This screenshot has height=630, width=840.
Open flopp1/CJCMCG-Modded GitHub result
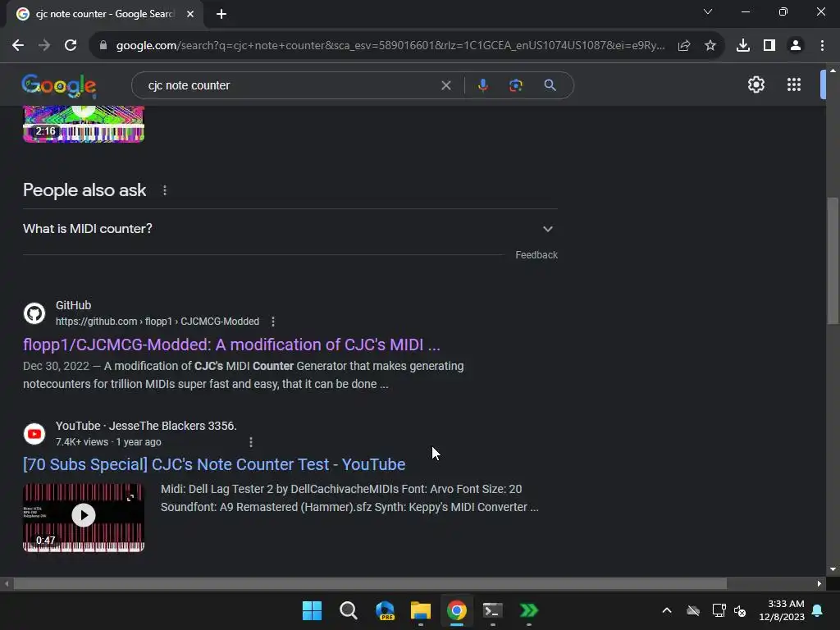click(231, 345)
